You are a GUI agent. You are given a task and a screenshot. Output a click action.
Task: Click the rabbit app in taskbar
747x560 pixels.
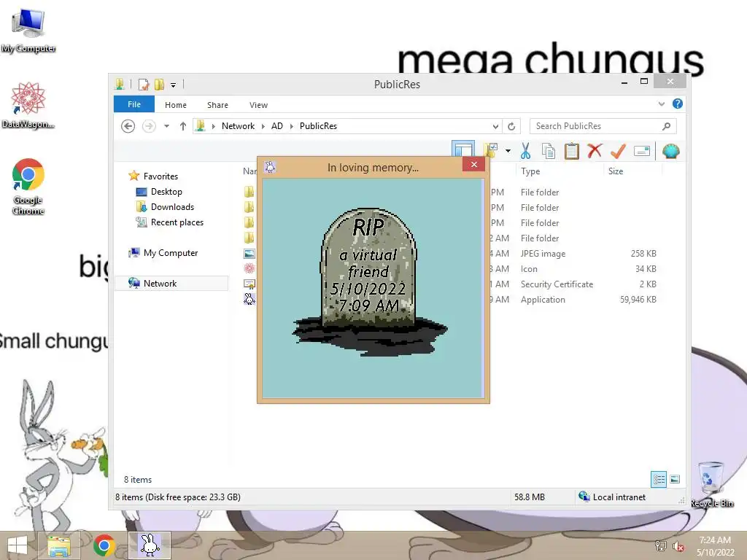150,545
